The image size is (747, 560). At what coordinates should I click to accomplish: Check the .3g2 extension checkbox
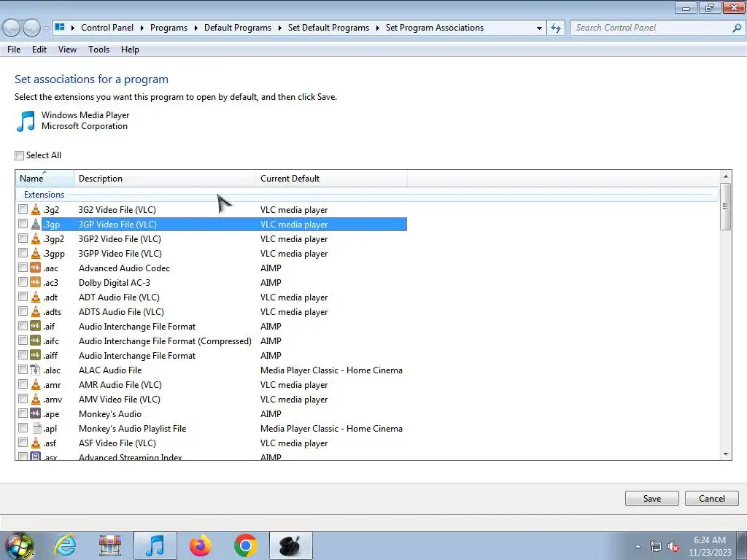pyautogui.click(x=23, y=209)
